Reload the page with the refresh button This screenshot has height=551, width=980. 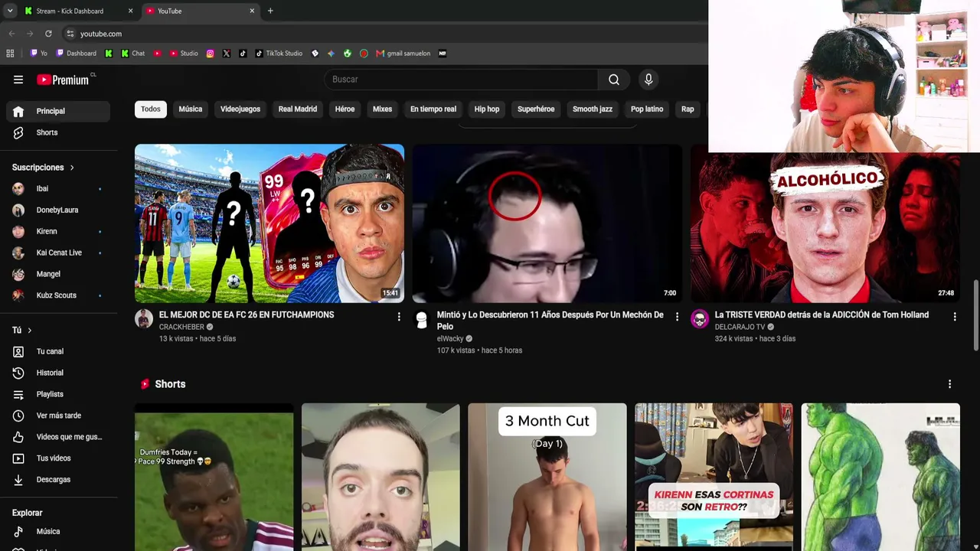pos(48,34)
